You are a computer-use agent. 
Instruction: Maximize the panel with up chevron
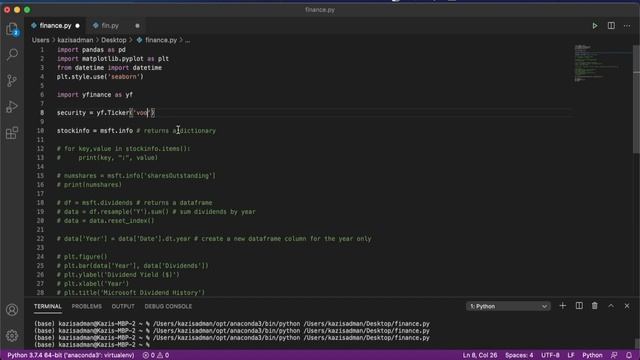[x=611, y=306]
